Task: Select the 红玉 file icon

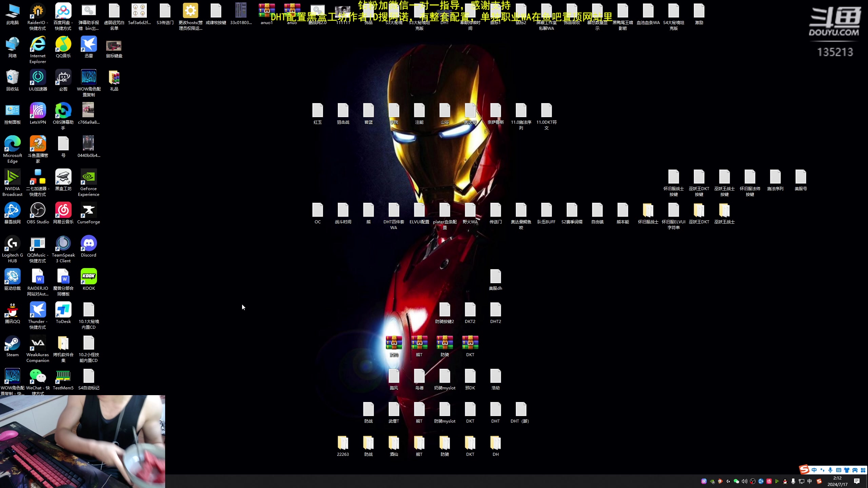Action: click(x=318, y=114)
